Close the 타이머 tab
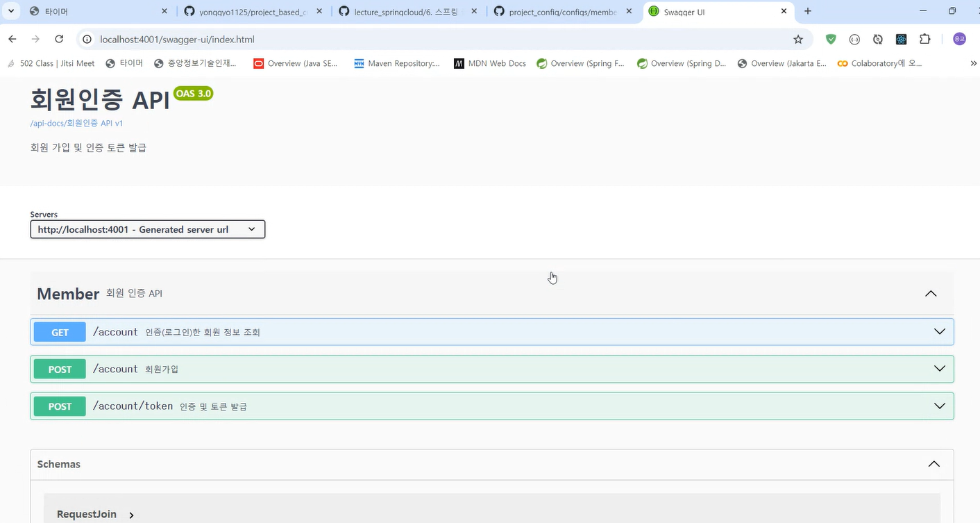Image resolution: width=980 pixels, height=523 pixels. point(164,12)
